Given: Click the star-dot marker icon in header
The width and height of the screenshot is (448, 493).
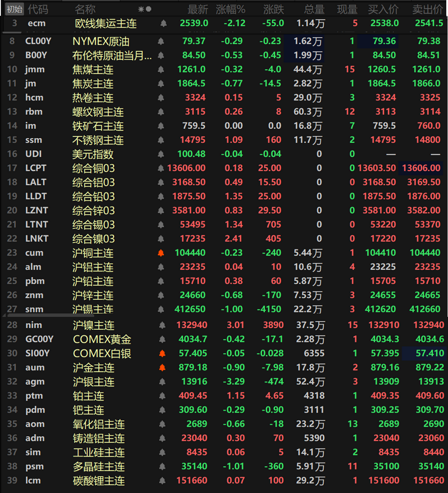Looking at the screenshot, I should click(x=145, y=9).
